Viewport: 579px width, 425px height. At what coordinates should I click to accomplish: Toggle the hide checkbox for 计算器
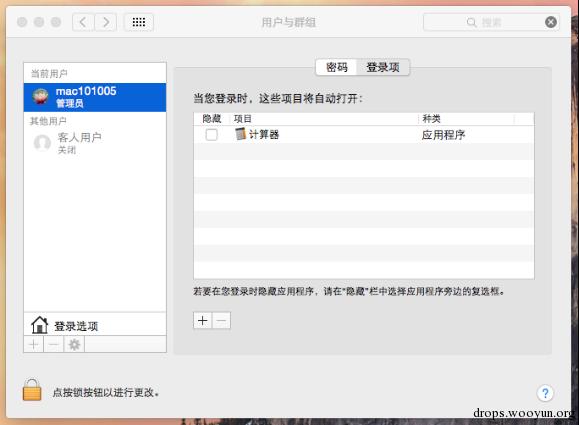212,135
